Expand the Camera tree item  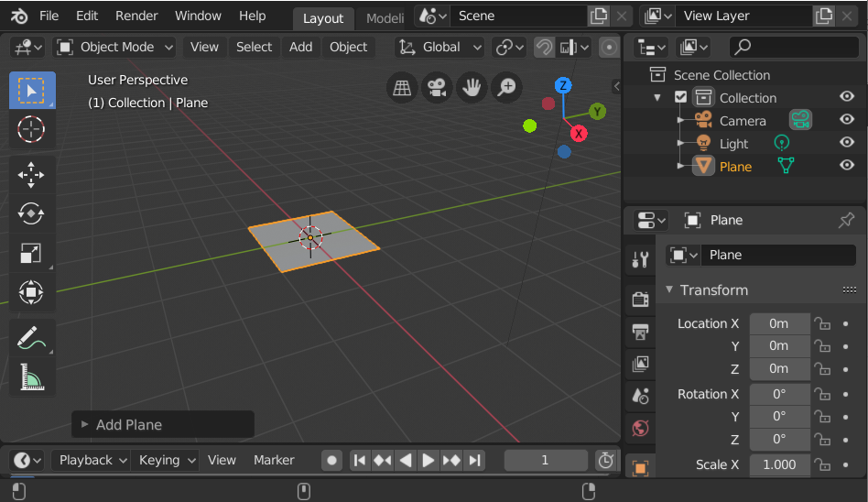click(x=680, y=120)
